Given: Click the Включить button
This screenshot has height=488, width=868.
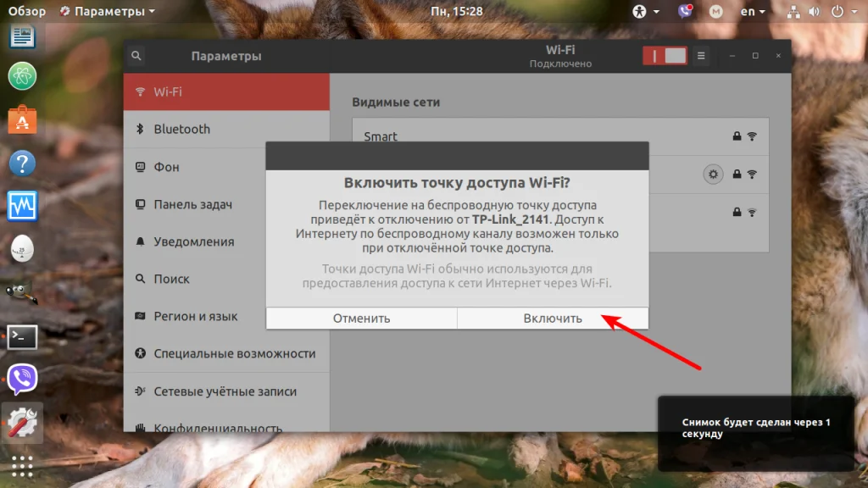Looking at the screenshot, I should click(x=553, y=319).
